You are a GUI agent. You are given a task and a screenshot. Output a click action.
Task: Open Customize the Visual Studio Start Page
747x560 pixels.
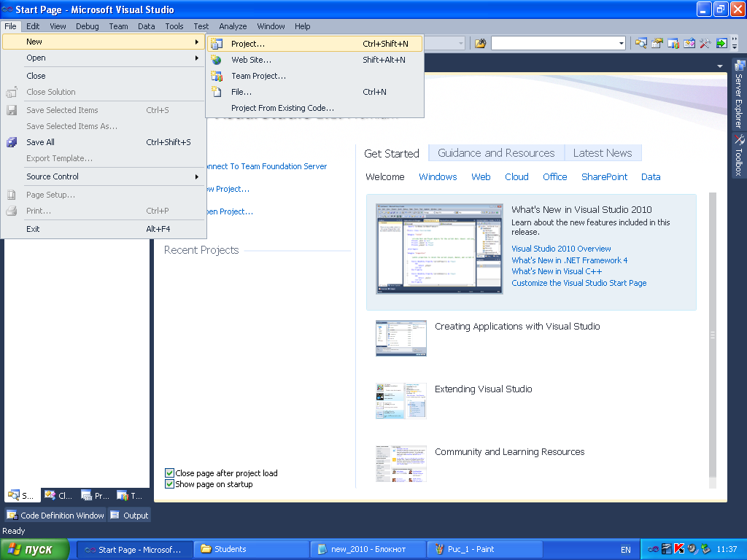(578, 283)
